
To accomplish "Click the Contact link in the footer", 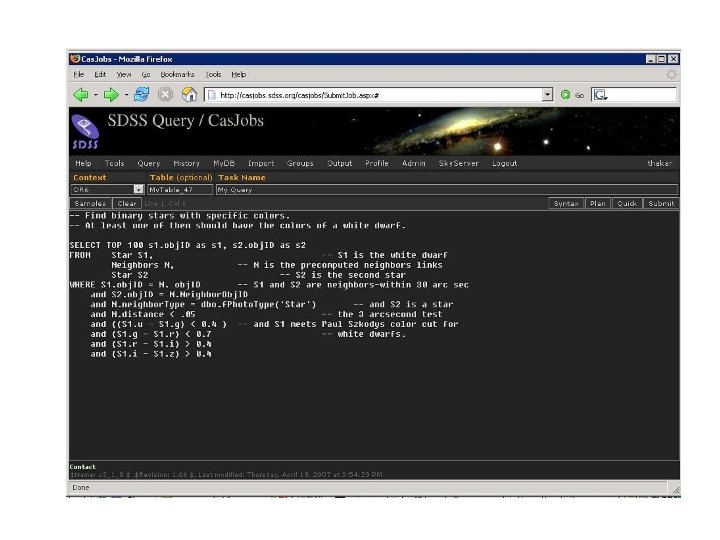I will (x=83, y=467).
